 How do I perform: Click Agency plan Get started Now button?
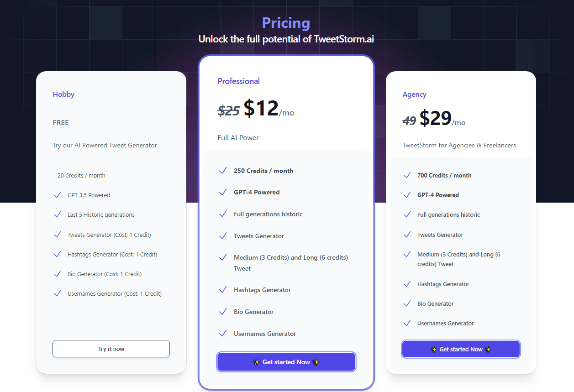click(x=461, y=349)
